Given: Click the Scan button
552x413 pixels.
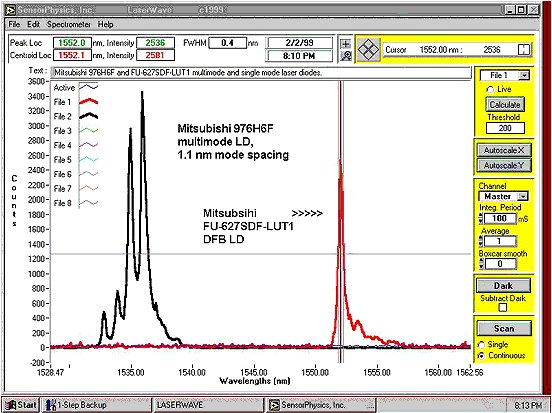Looking at the screenshot, I should click(504, 328).
